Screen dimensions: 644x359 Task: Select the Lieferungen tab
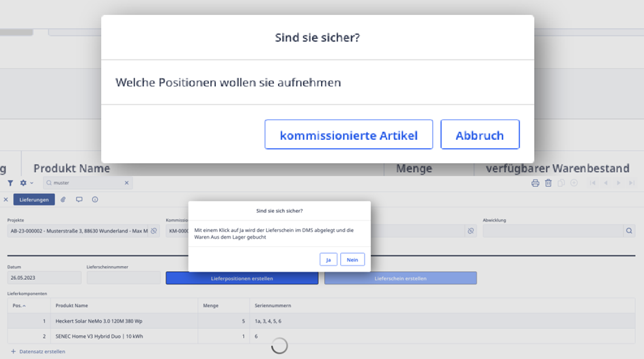[33, 200]
